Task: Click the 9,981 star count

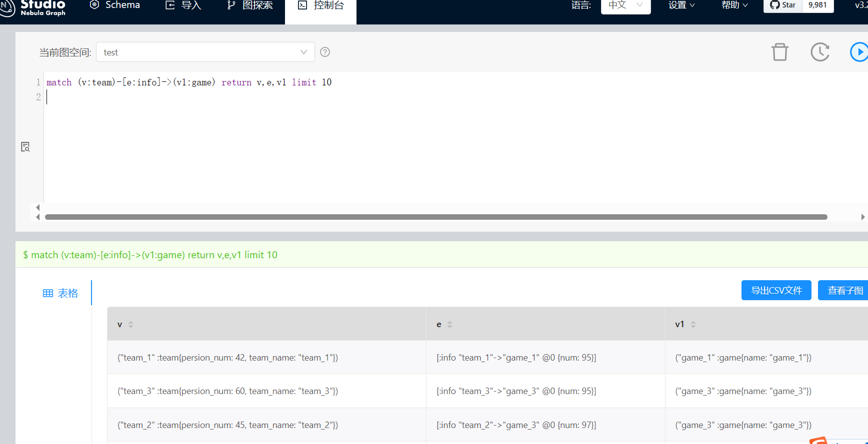Action: (x=817, y=5)
